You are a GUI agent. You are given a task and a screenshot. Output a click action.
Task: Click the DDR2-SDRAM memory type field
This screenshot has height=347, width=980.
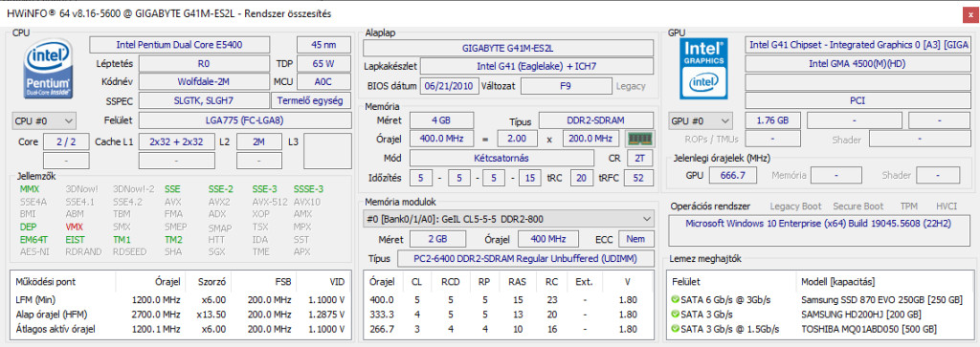coord(597,120)
